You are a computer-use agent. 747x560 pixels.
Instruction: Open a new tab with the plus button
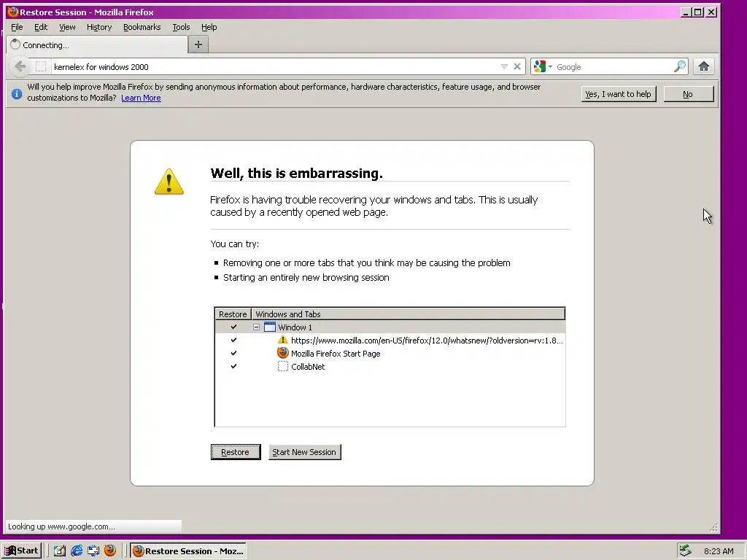198,44
